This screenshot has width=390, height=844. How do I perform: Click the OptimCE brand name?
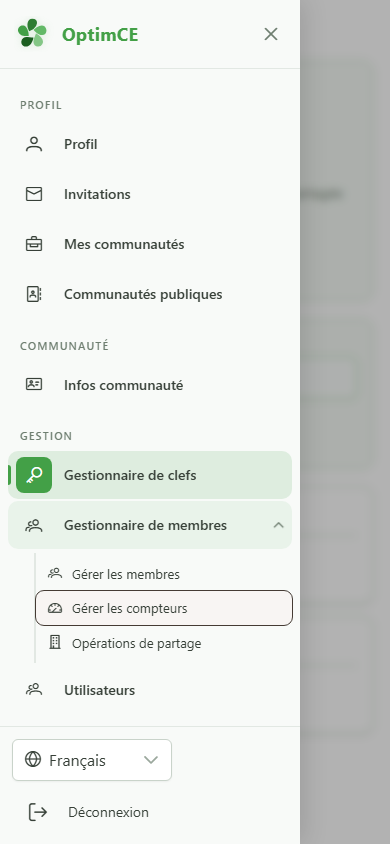(100, 35)
